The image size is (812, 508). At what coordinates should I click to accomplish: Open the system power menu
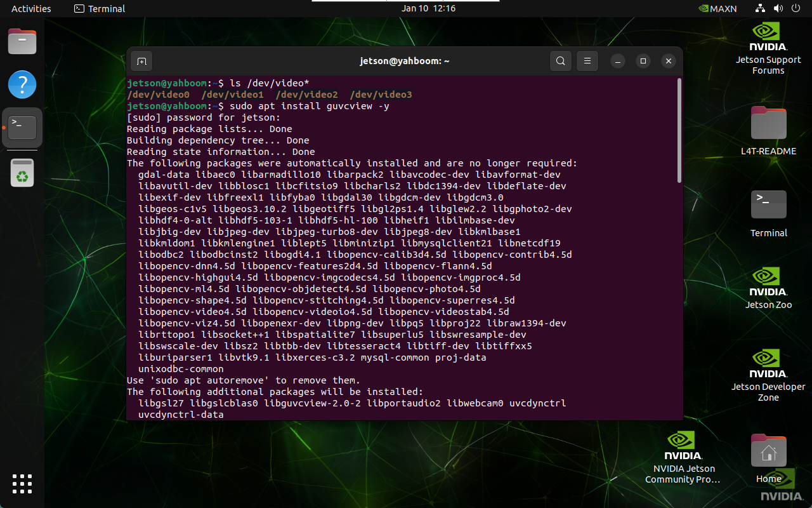coord(796,8)
